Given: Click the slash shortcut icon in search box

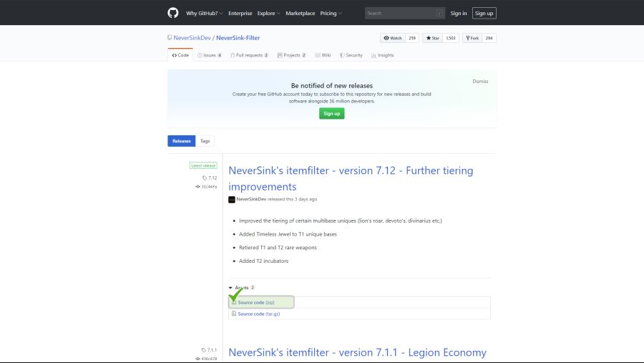Looking at the screenshot, I should pyautogui.click(x=439, y=13).
